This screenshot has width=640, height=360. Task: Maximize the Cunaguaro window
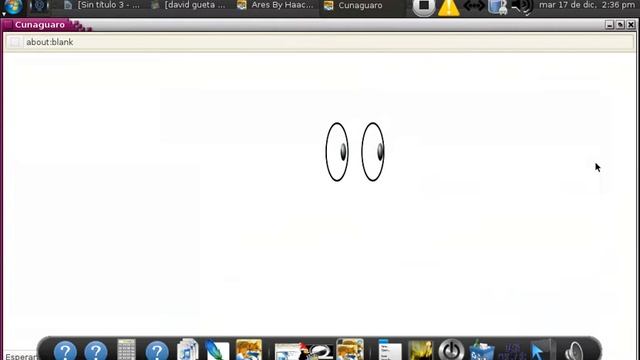point(620,25)
